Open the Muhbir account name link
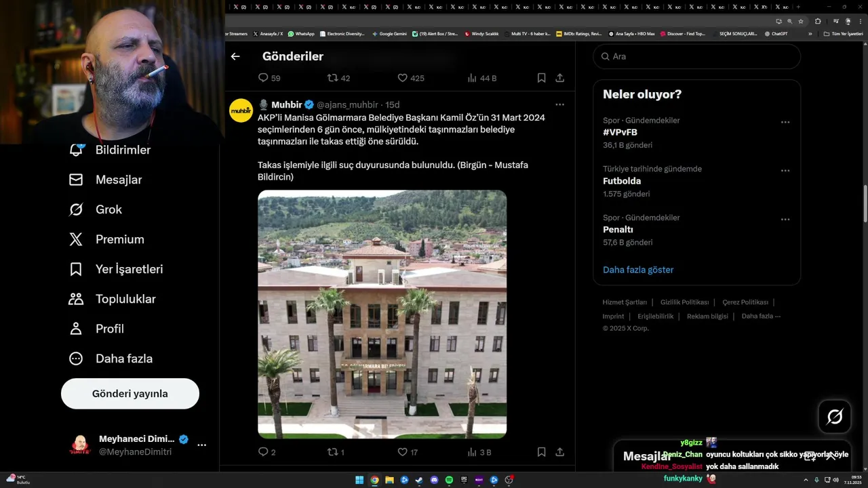This screenshot has height=488, width=868. (287, 104)
